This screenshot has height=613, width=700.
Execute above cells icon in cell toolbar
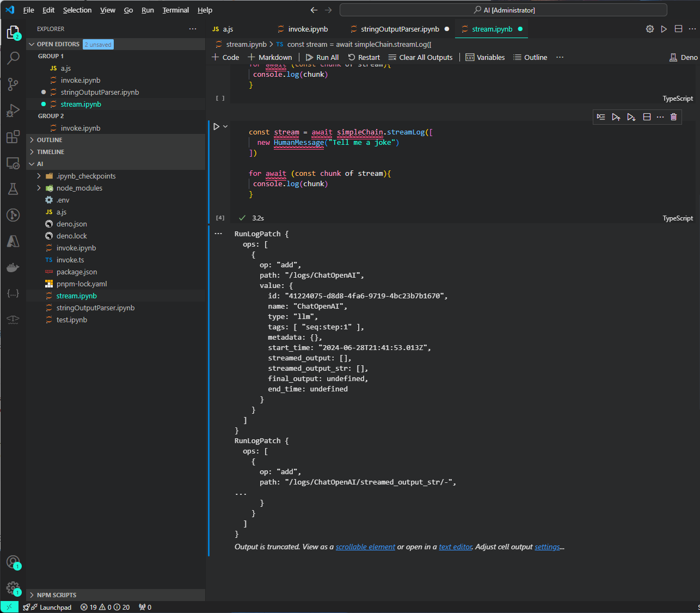[616, 117]
